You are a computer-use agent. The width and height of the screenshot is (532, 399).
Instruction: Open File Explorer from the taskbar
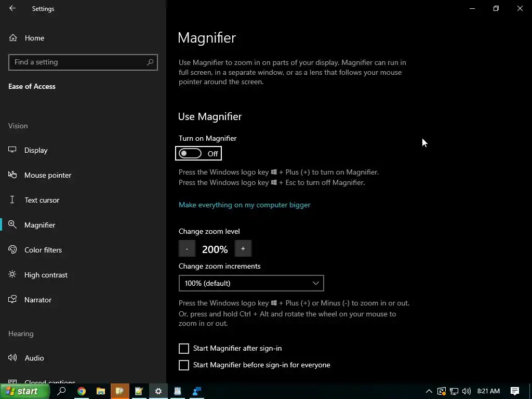[101, 391]
